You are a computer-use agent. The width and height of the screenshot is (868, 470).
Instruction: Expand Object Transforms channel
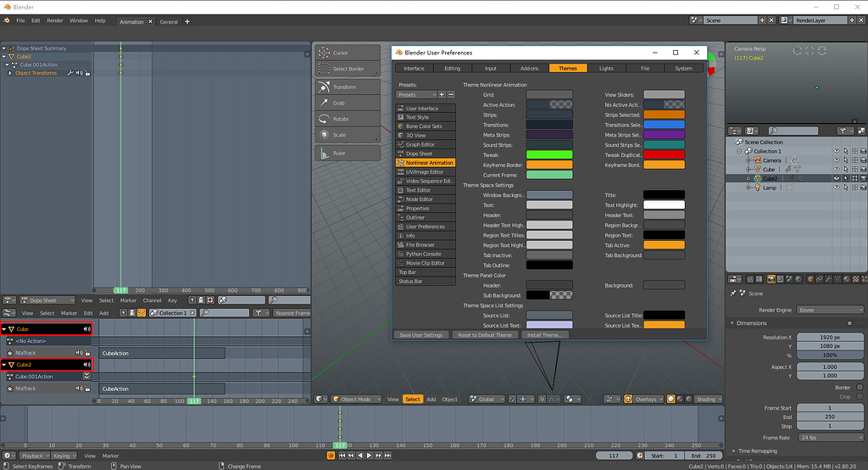tap(10, 73)
